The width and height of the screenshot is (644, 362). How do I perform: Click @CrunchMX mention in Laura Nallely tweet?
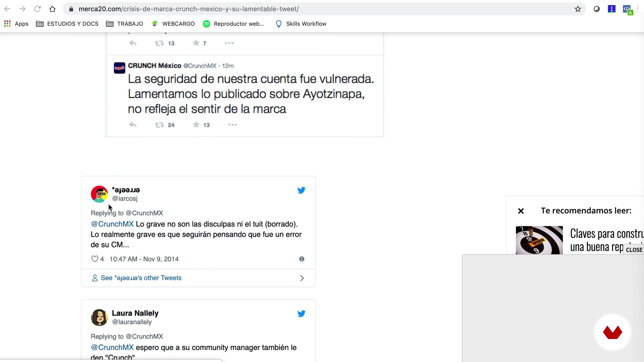click(x=112, y=347)
